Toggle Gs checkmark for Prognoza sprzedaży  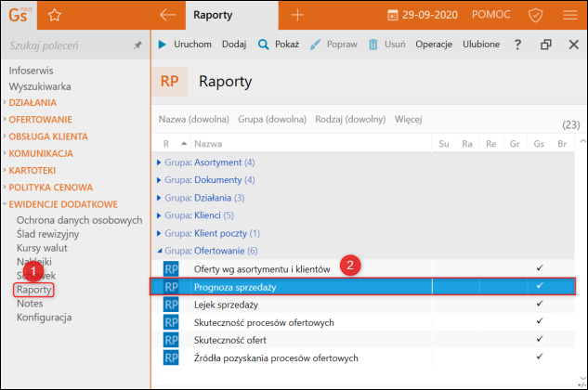pyautogui.click(x=540, y=285)
